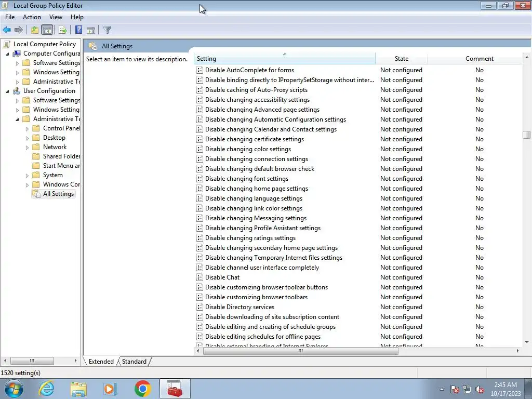Sort by the State column header
Image resolution: width=532 pixels, height=399 pixels.
402,58
